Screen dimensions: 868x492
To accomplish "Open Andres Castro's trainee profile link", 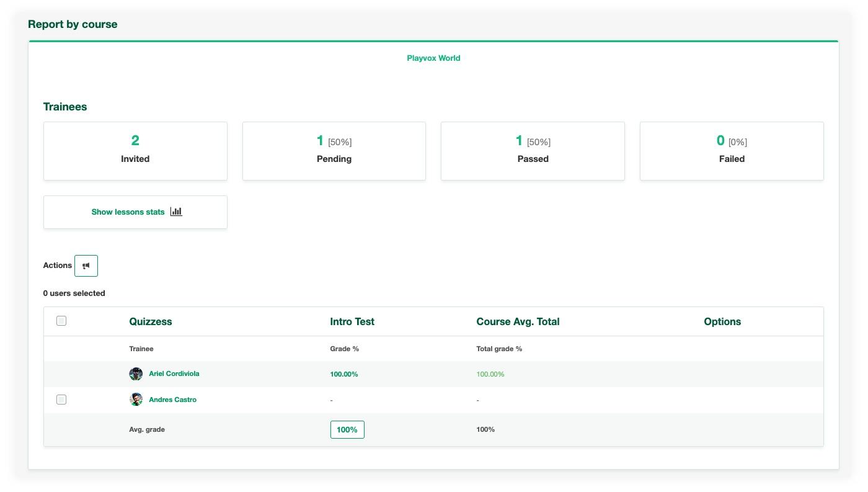I will [x=172, y=400].
